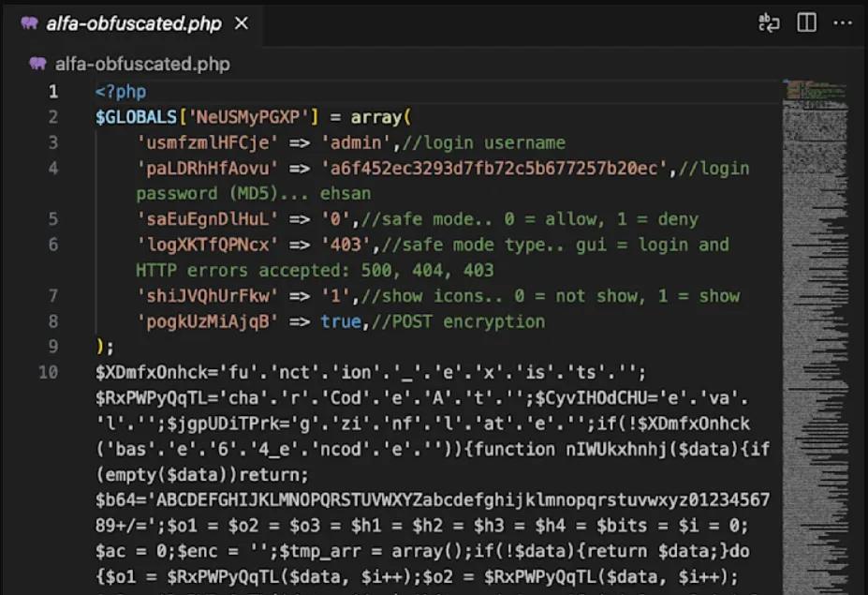The height and width of the screenshot is (595, 868).
Task: Click the 'NeUSMyPGXP' array key string
Action: (x=248, y=117)
